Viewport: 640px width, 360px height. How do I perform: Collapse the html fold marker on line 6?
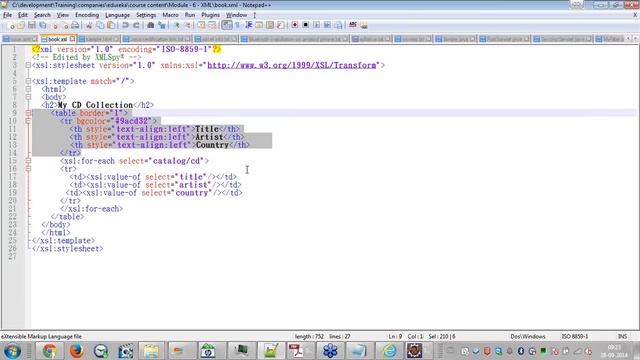[28, 89]
